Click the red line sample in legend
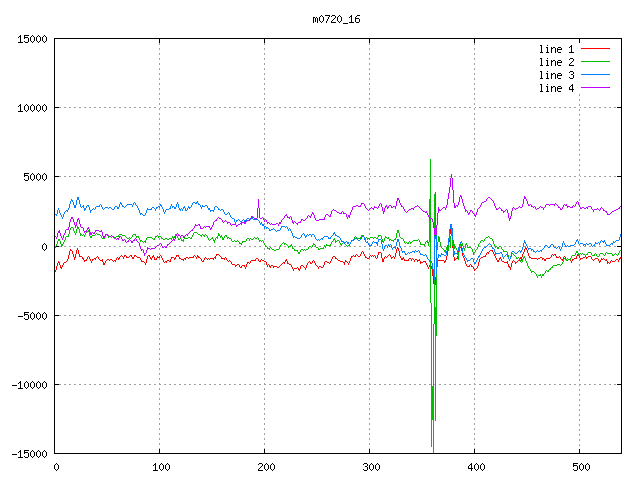This screenshot has height=480, width=640. tap(596, 49)
